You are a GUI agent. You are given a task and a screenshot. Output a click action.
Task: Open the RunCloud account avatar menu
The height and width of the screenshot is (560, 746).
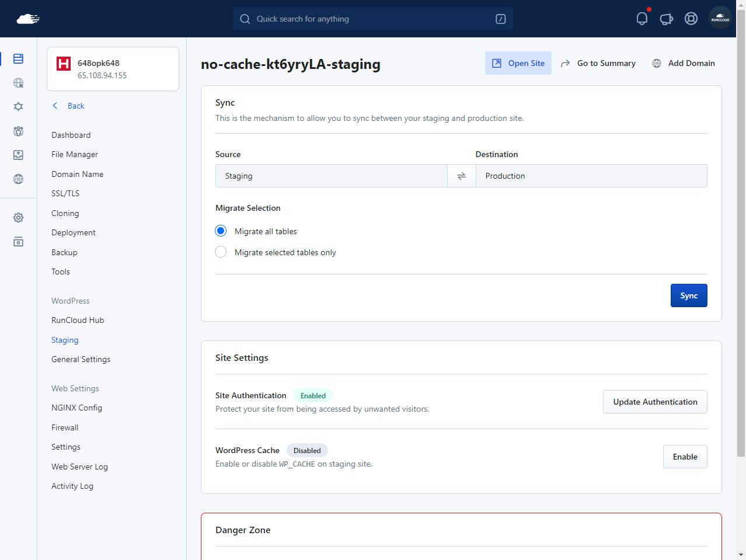[x=720, y=19]
